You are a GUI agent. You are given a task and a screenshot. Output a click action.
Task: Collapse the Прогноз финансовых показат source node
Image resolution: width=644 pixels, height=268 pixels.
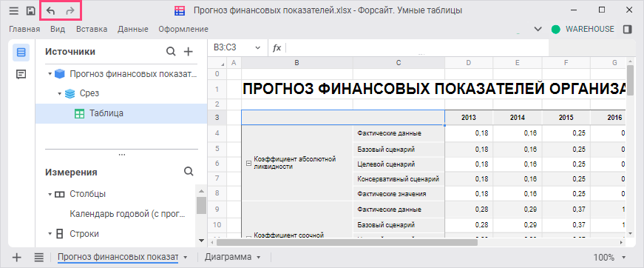(x=50, y=74)
